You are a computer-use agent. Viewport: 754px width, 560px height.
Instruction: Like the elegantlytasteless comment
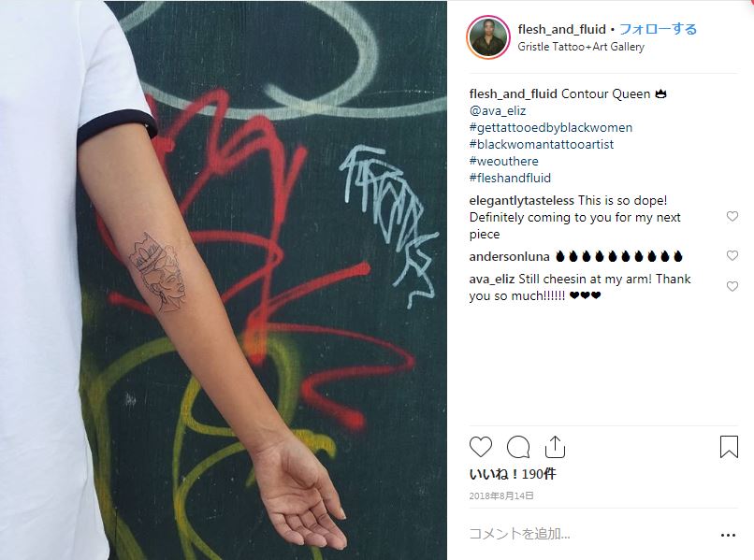pos(732,216)
